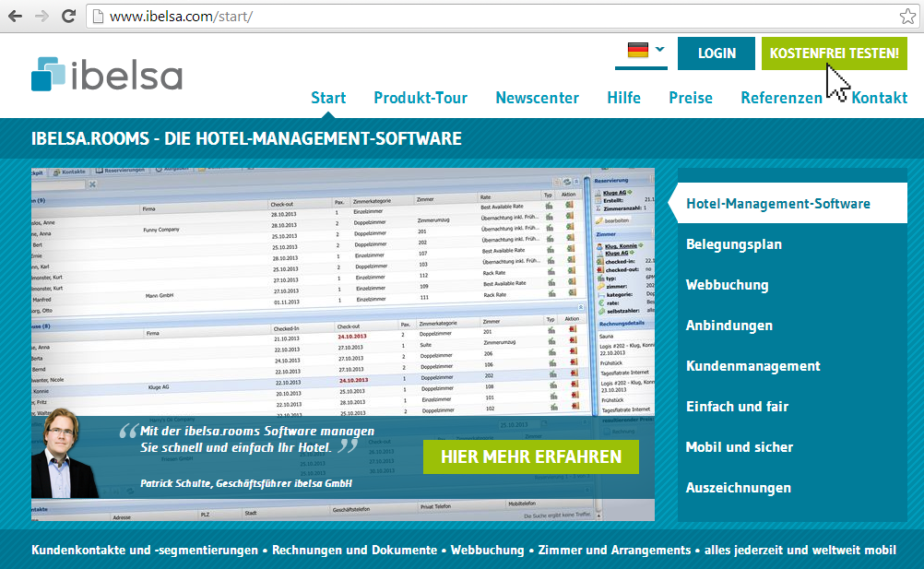Click the German flag icon

click(638, 51)
